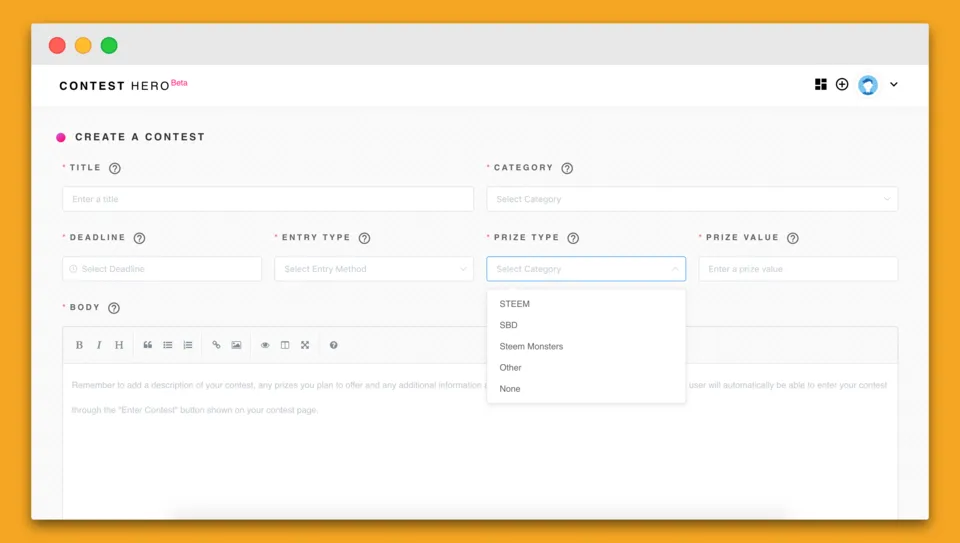Viewport: 960px width, 543px height.
Task: Open the Select Entry Method dropdown
Action: point(373,269)
